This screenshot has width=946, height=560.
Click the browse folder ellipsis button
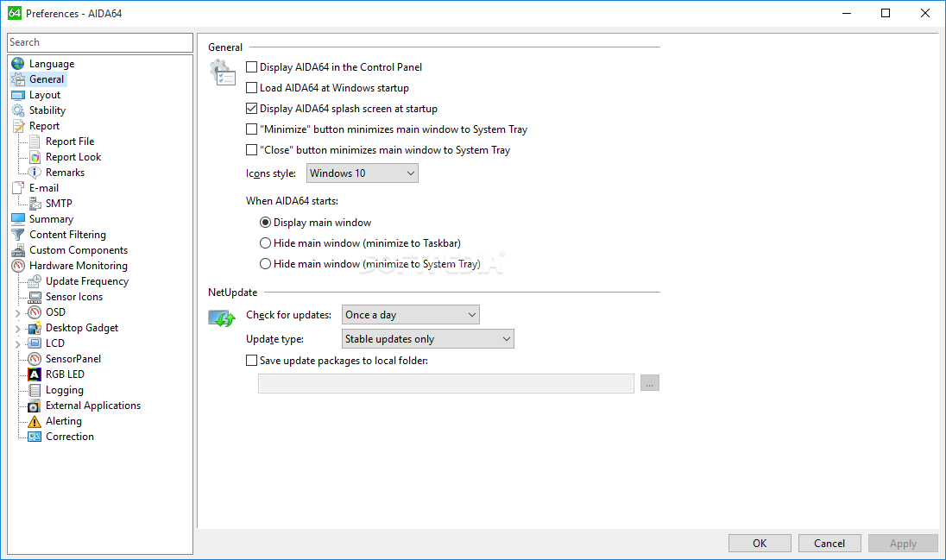click(x=650, y=383)
